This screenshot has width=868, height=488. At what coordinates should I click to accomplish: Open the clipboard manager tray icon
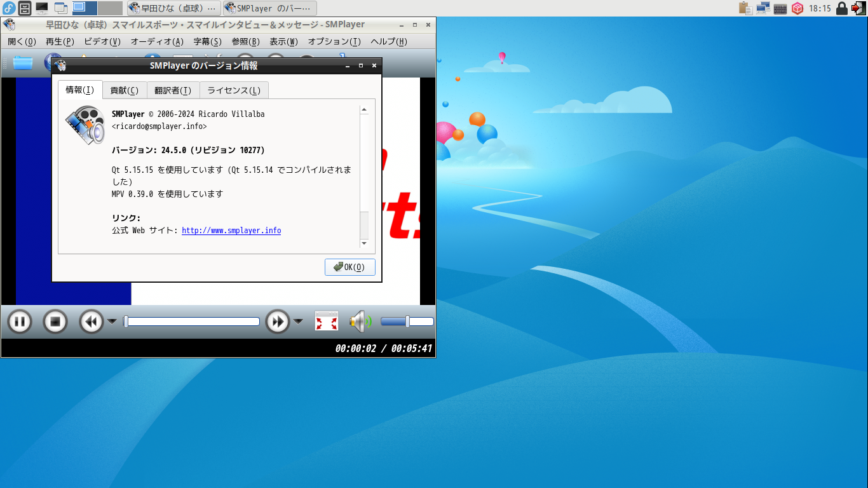coord(745,8)
